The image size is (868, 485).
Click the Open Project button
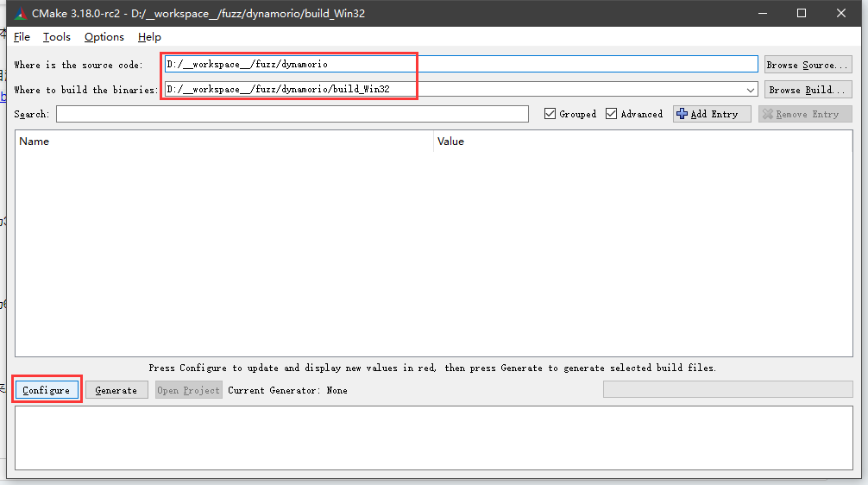pos(189,390)
